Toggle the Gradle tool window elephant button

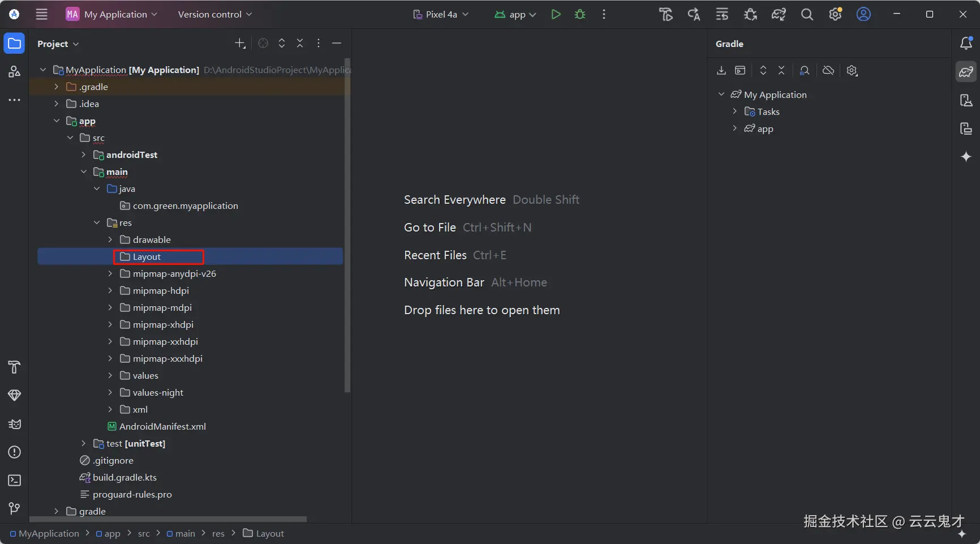point(966,72)
